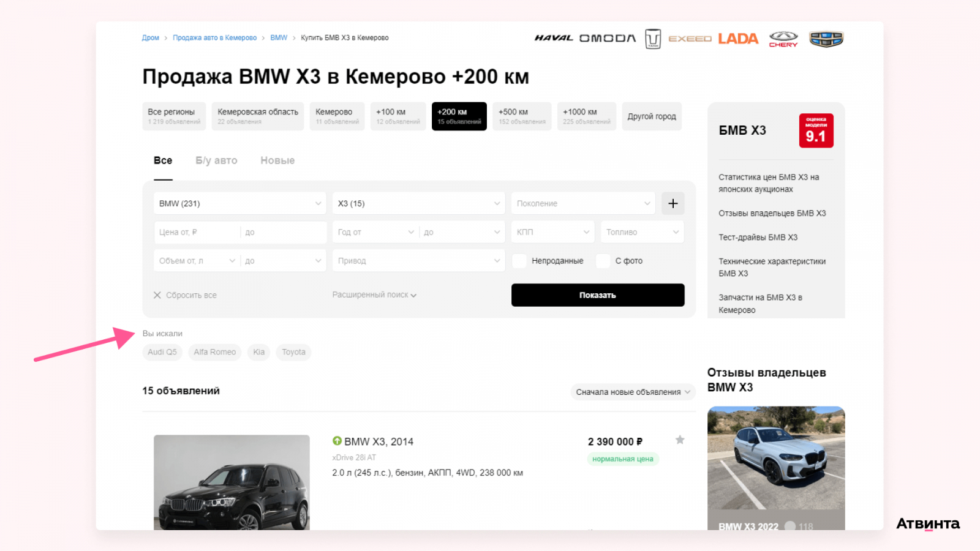The height and width of the screenshot is (551, 980).
Task: Open the Поколение dropdown
Action: pos(583,203)
